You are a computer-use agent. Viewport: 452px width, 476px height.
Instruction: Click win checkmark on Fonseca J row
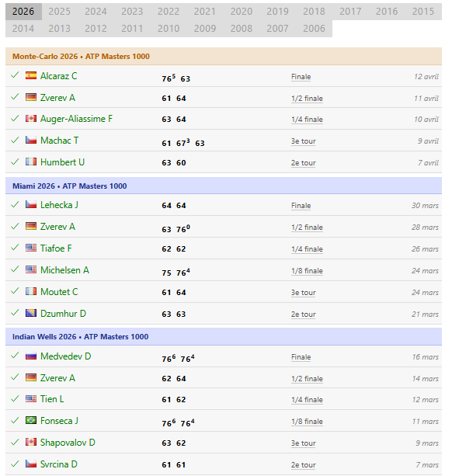tap(15, 420)
